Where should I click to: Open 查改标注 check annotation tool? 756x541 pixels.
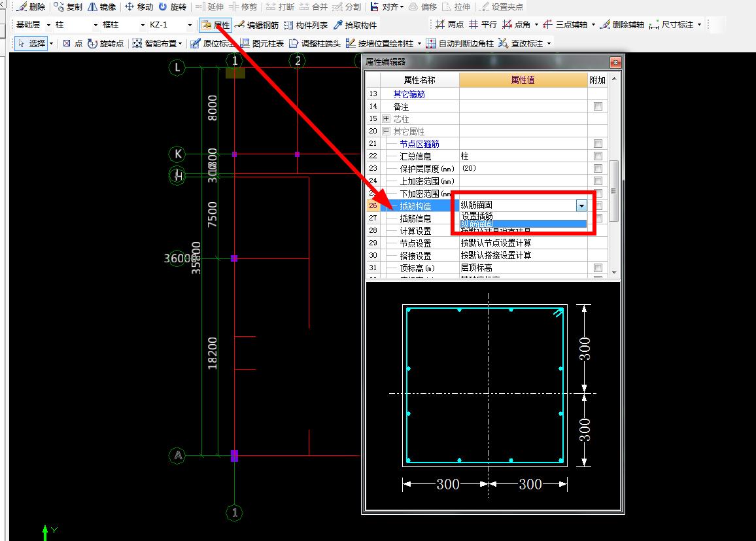tap(521, 43)
